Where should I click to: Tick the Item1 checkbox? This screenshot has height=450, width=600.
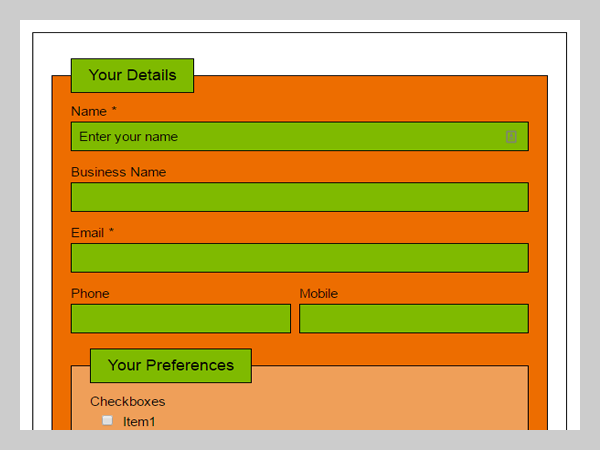pos(107,421)
